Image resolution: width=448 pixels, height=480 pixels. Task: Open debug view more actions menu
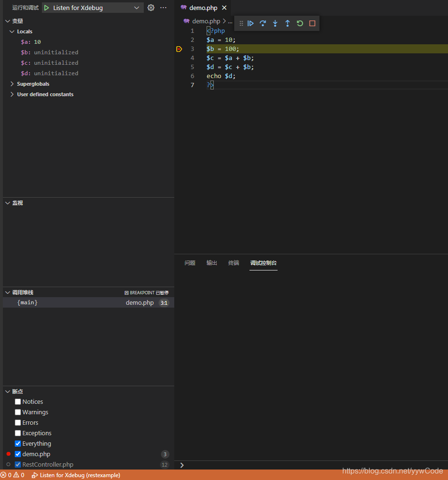(x=163, y=8)
